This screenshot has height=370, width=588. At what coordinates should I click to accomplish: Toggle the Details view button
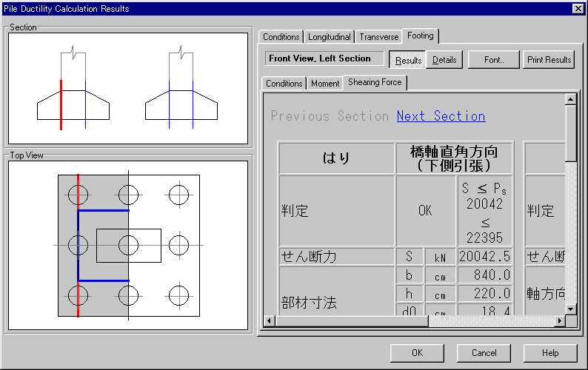444,60
